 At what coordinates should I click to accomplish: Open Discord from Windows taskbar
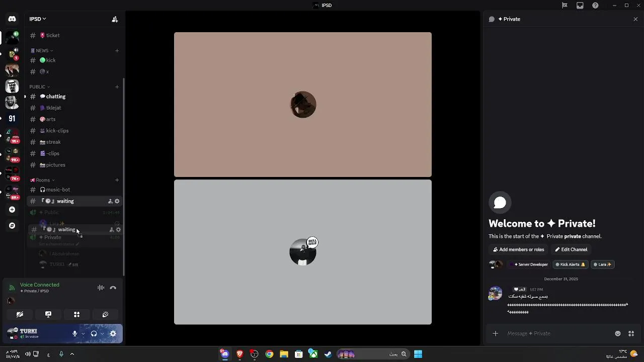(x=225, y=354)
